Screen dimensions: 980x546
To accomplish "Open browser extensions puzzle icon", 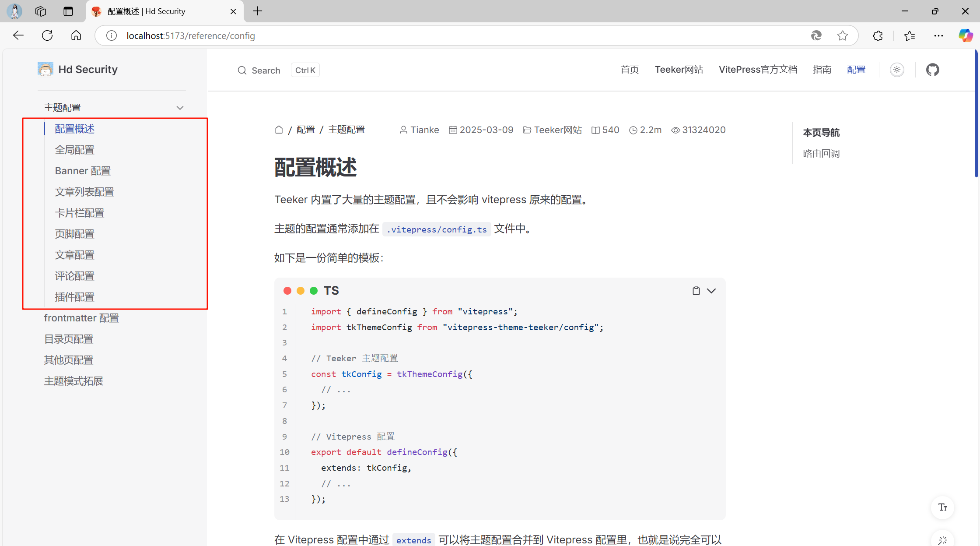I will click(878, 35).
